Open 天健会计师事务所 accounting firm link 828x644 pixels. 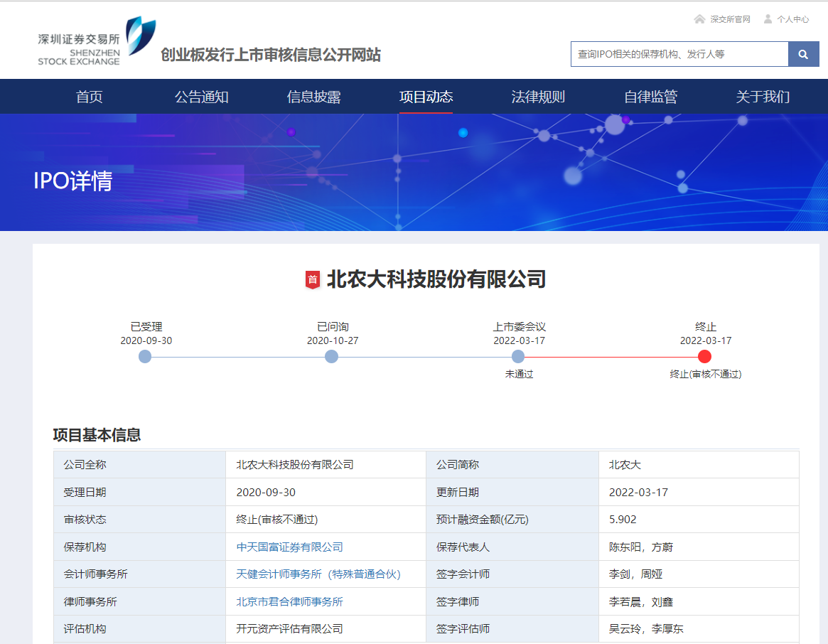[x=318, y=574]
